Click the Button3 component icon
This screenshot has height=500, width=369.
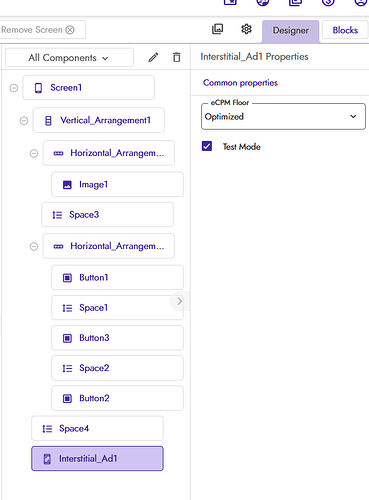coord(67,338)
